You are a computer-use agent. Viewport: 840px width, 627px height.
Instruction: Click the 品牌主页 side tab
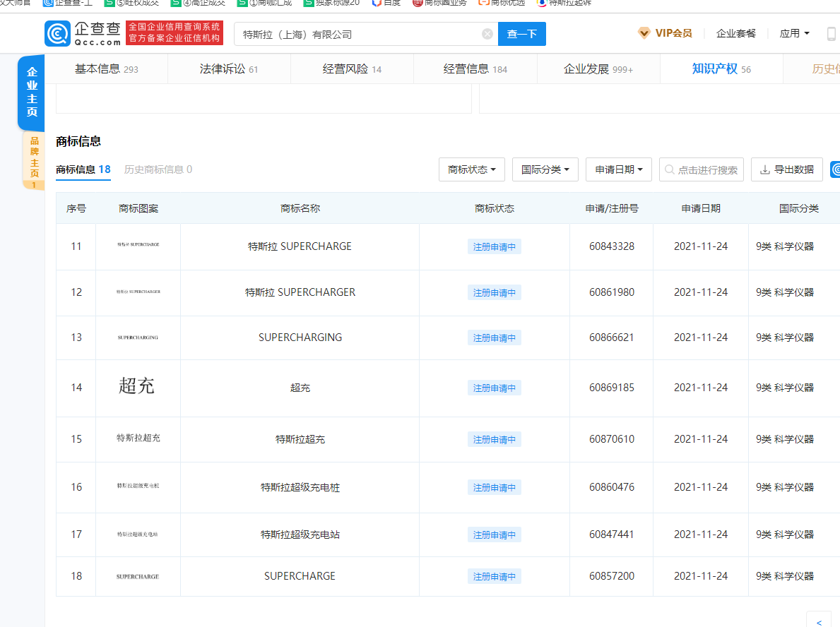34,160
